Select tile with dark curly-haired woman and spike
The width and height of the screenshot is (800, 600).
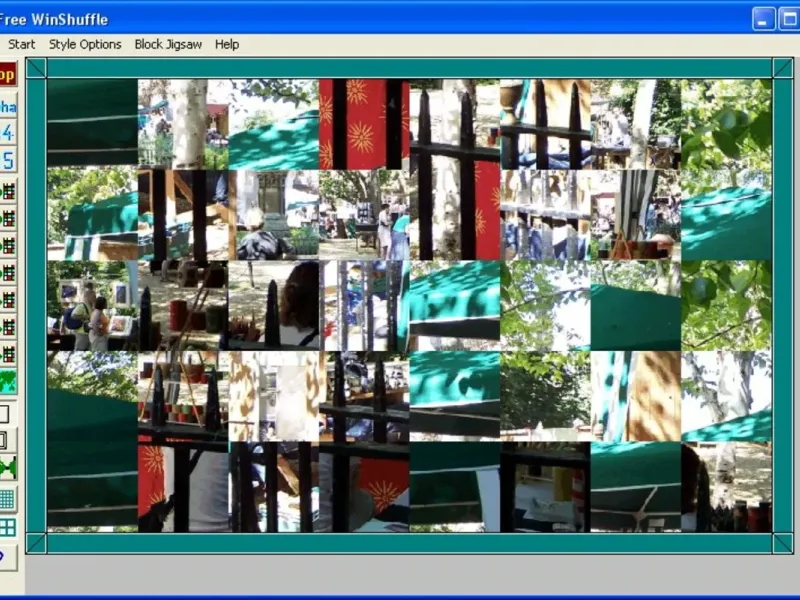click(273, 306)
